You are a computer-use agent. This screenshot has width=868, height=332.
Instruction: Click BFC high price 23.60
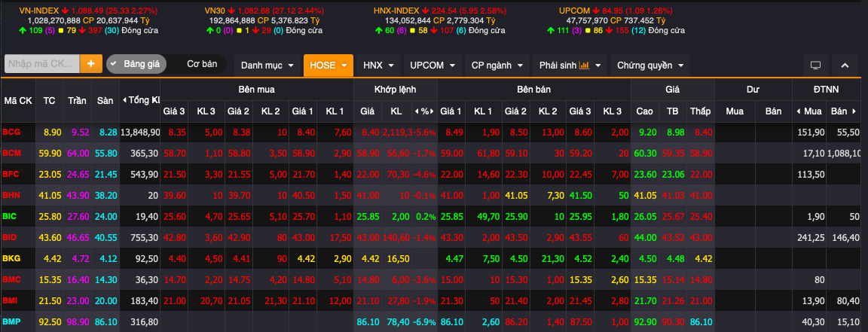(644, 175)
